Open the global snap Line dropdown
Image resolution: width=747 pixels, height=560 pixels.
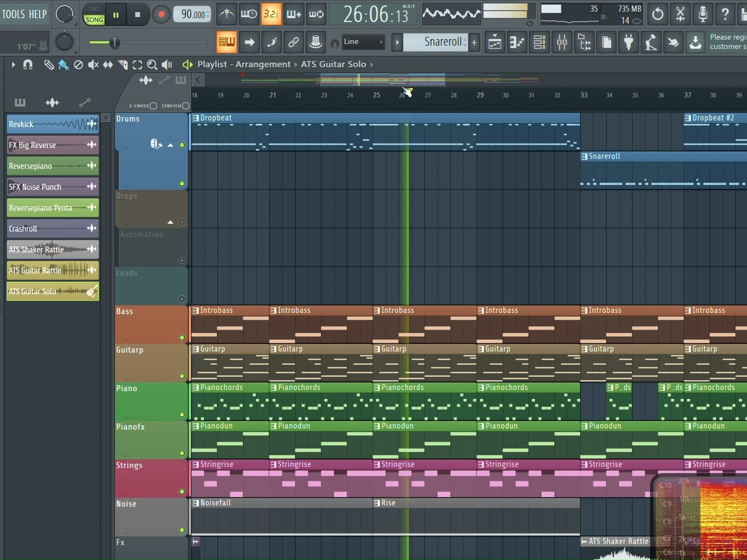tap(363, 42)
